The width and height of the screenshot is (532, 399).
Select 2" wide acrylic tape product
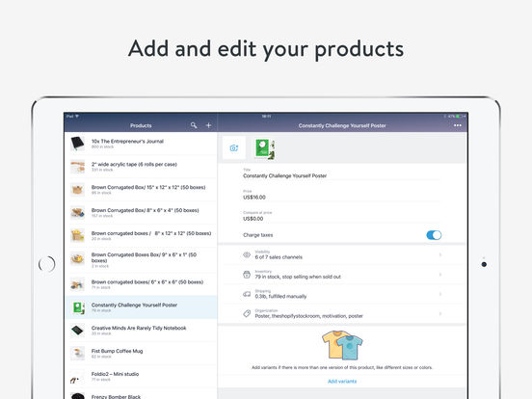click(x=141, y=167)
